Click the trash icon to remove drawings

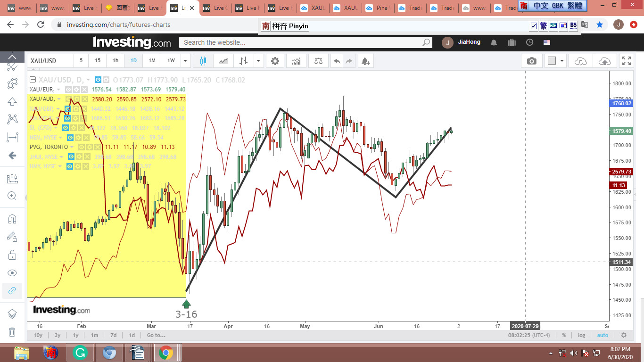[12, 332]
